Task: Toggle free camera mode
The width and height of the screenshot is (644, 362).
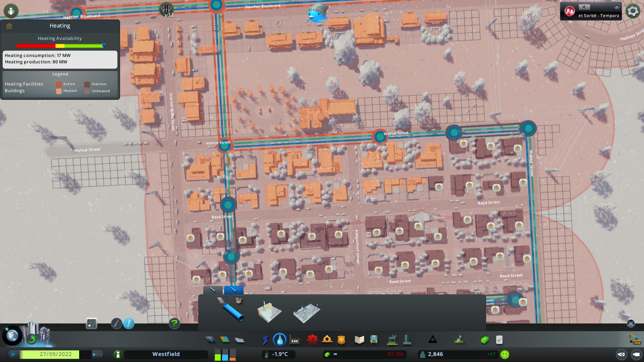Action: click(636, 354)
